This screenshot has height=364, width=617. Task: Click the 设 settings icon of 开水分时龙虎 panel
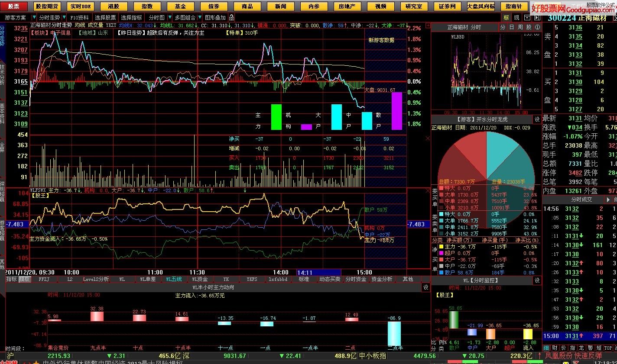pos(537,119)
